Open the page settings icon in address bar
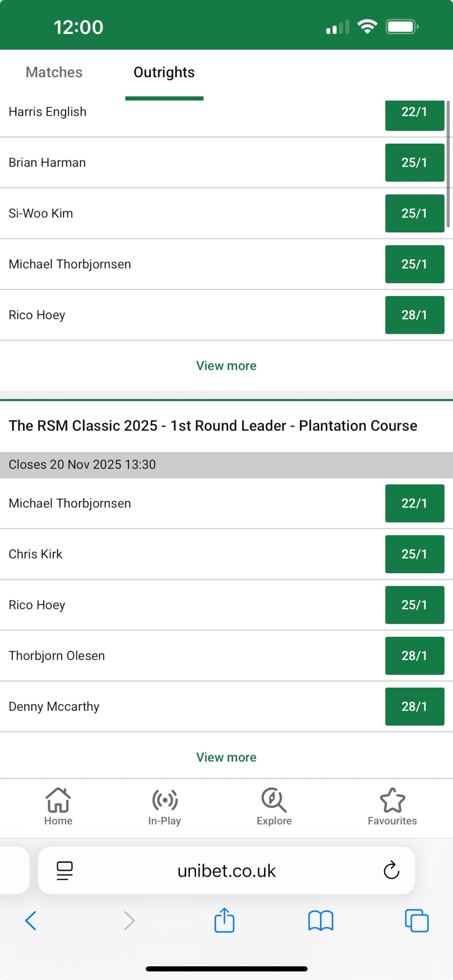Screen dimensions: 453x980 pos(64,870)
